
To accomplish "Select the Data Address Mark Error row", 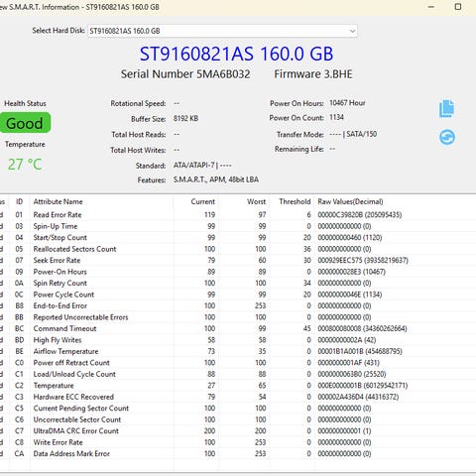I will [x=238, y=454].
